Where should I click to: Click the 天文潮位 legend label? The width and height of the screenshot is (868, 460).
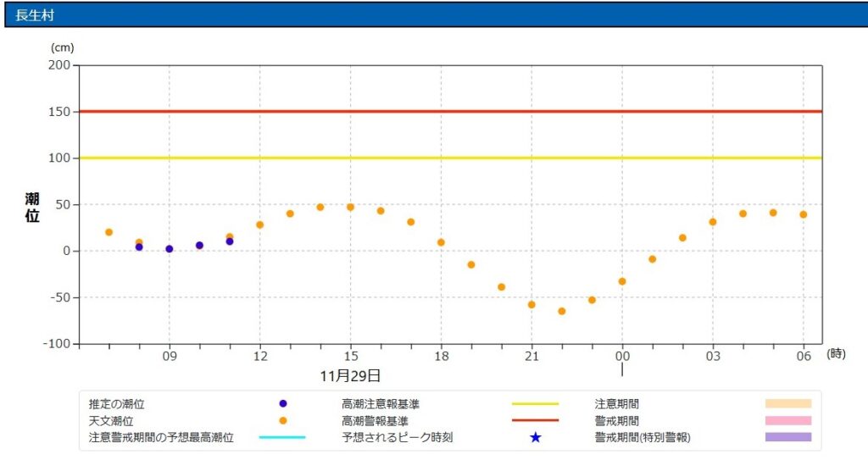[x=111, y=421]
